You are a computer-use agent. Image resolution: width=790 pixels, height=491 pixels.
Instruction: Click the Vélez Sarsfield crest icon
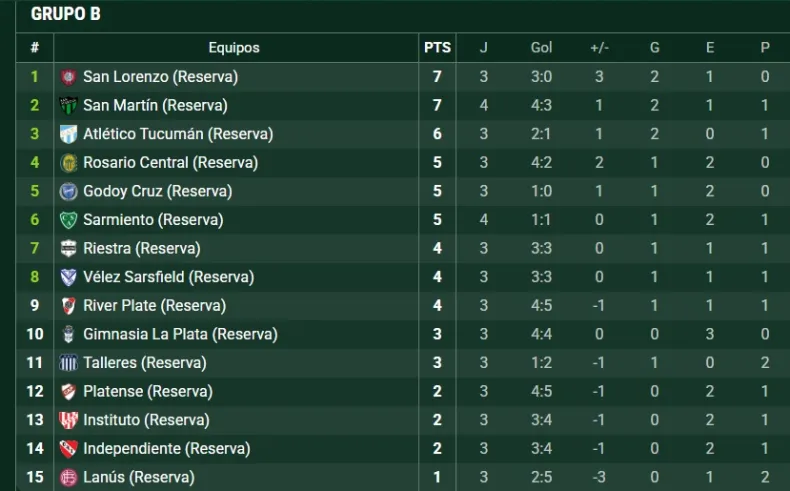coord(69,277)
